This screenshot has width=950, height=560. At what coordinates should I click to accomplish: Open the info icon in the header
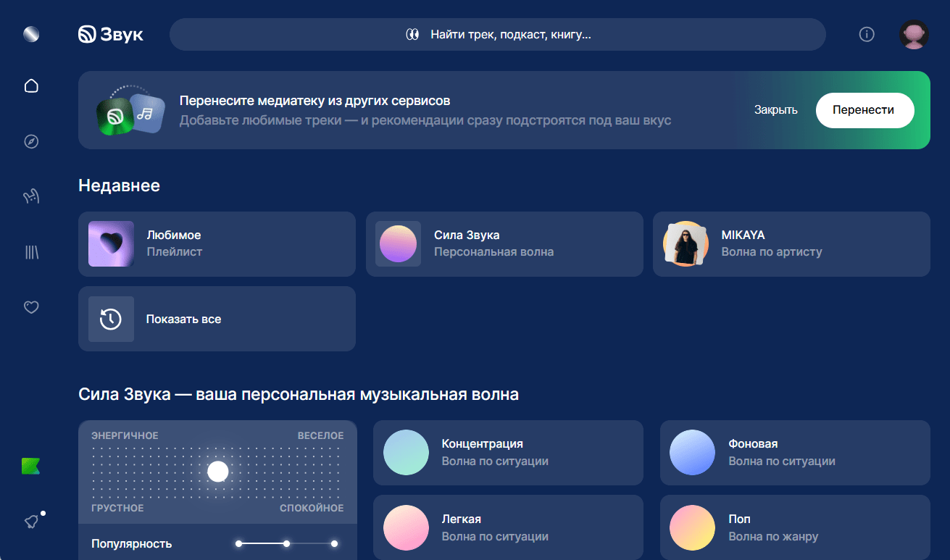tap(867, 34)
